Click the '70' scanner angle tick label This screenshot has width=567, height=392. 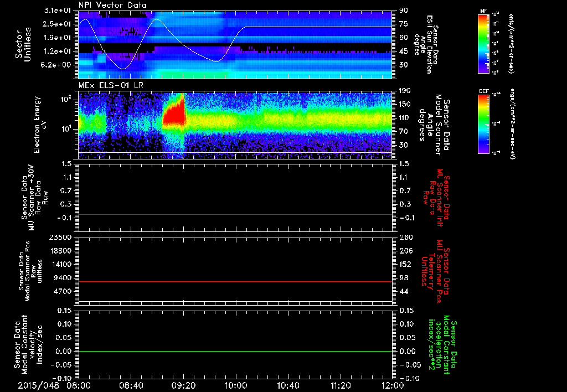click(x=403, y=132)
